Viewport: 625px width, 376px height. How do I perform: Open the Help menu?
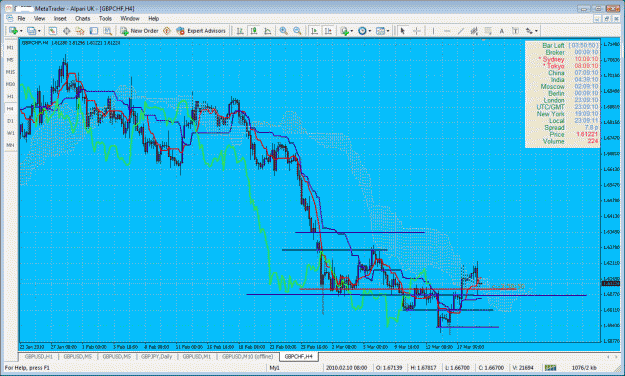(x=153, y=18)
